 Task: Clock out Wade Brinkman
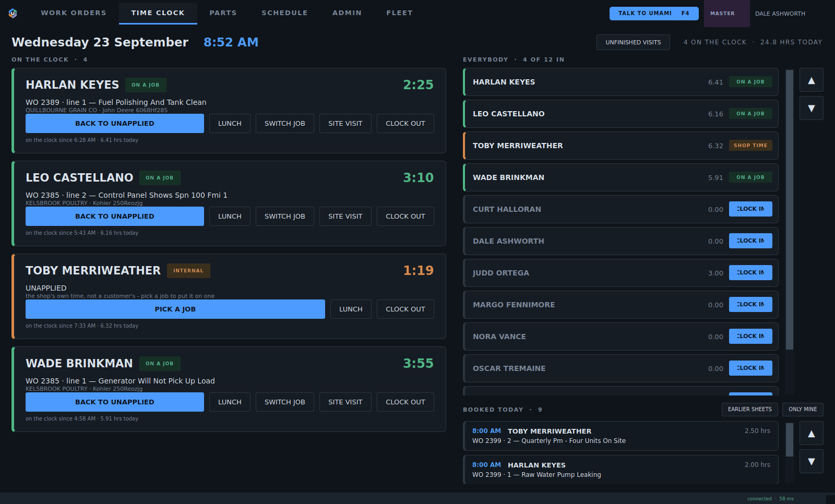[405, 402]
